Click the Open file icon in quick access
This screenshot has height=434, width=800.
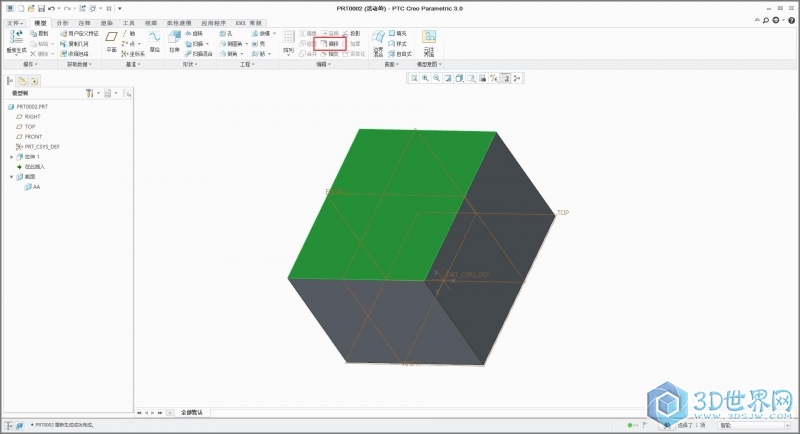click(x=31, y=9)
